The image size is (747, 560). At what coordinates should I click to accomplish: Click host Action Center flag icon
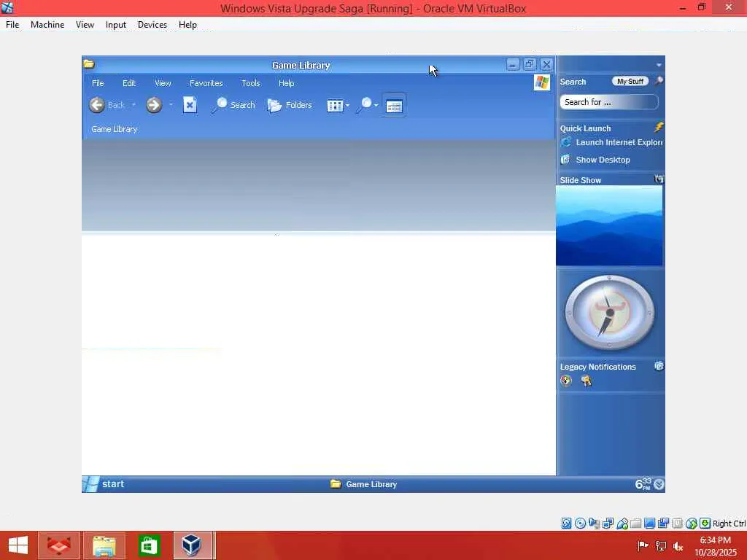(643, 545)
